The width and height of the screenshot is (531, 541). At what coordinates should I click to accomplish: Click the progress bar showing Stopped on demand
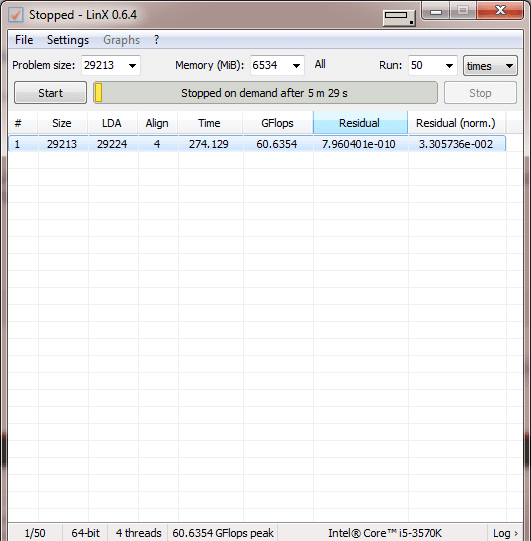[265, 93]
